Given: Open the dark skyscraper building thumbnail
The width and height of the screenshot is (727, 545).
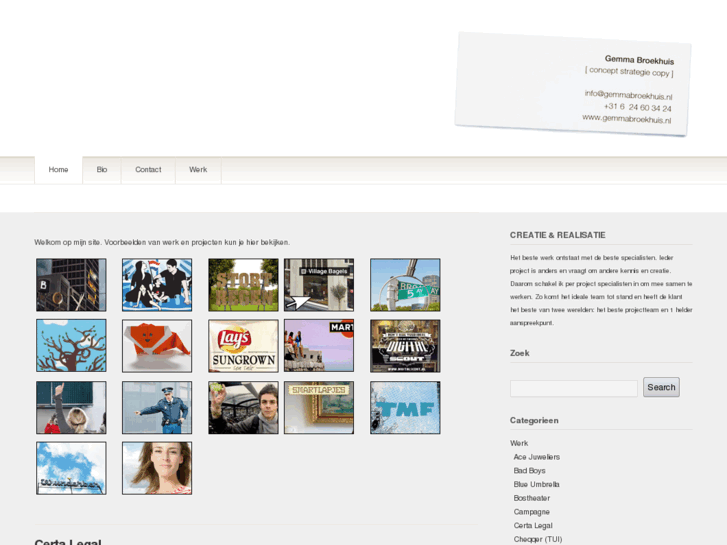Looking at the screenshot, I should click(71, 285).
